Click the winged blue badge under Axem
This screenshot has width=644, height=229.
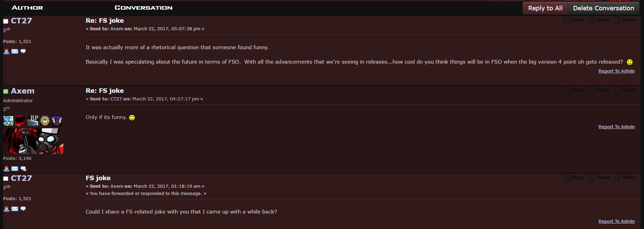coord(57,121)
